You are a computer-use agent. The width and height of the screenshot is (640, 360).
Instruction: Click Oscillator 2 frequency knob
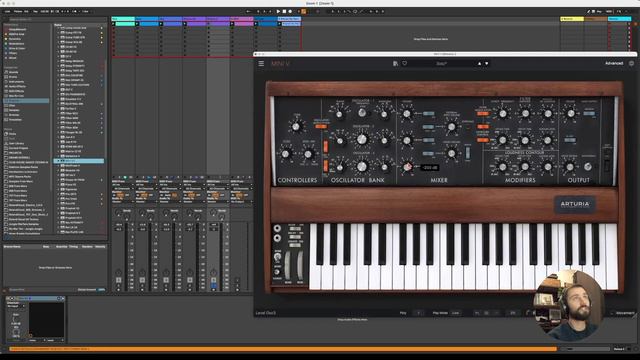pos(362,140)
